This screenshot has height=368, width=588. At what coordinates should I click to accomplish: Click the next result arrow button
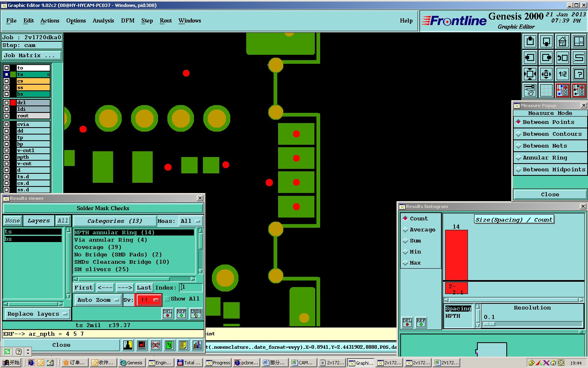click(x=125, y=288)
